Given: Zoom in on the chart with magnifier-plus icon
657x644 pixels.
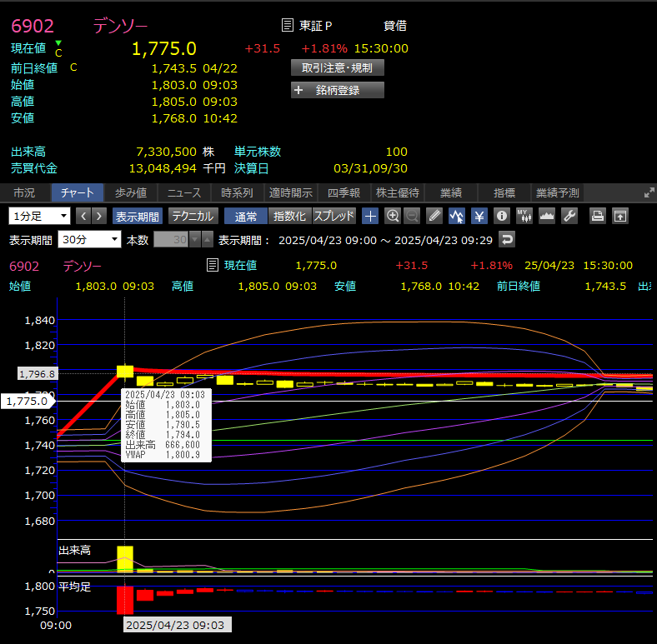Looking at the screenshot, I should [393, 217].
